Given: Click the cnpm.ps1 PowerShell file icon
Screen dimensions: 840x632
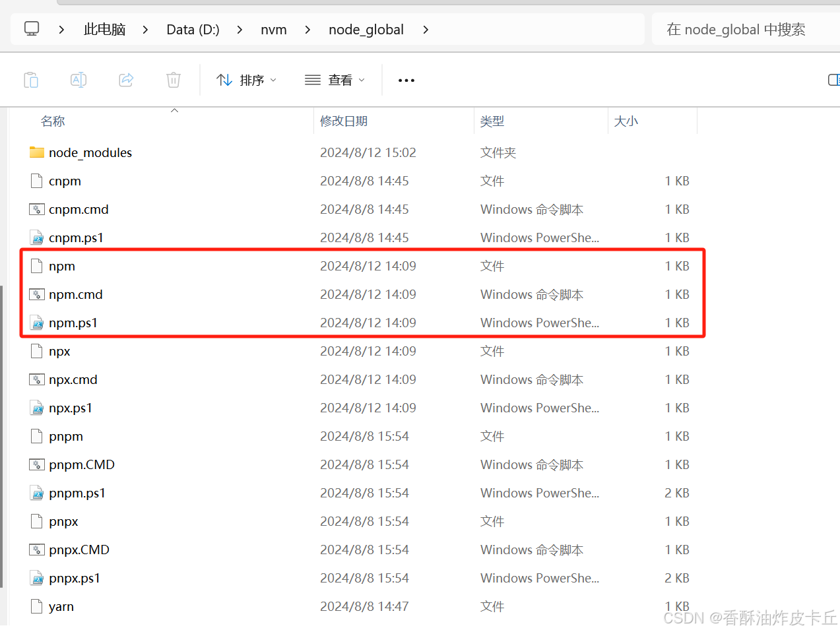Looking at the screenshot, I should coord(37,237).
